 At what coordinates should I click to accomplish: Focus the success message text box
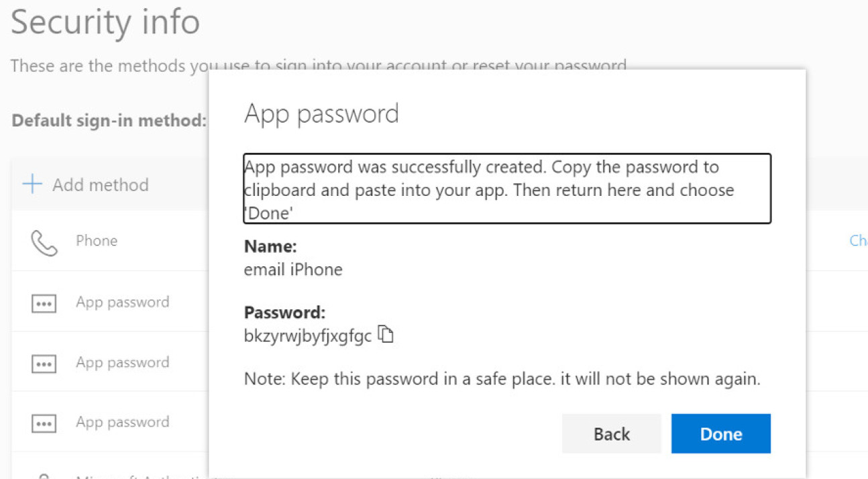506,189
